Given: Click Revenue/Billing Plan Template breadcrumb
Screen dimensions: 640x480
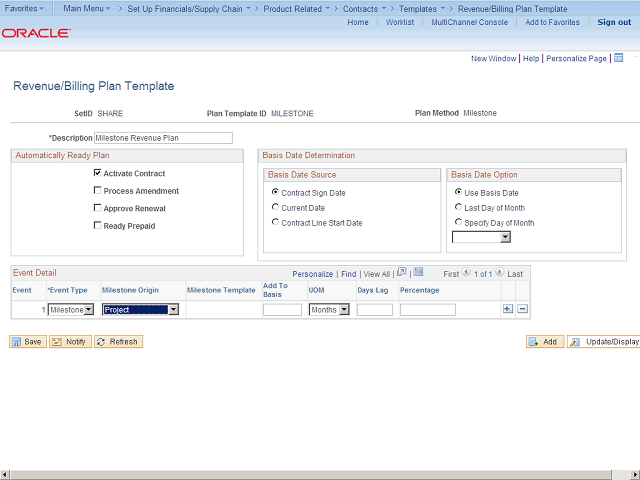Looking at the screenshot, I should tap(513, 9).
